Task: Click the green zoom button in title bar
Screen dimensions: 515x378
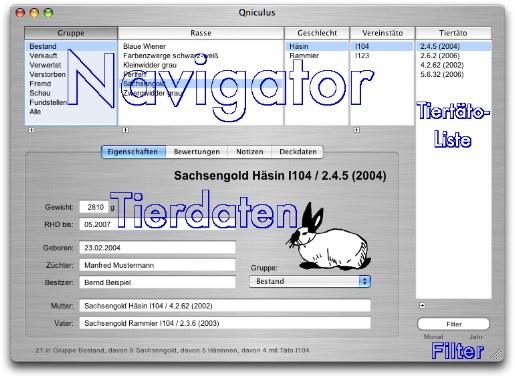Action: click(49, 13)
